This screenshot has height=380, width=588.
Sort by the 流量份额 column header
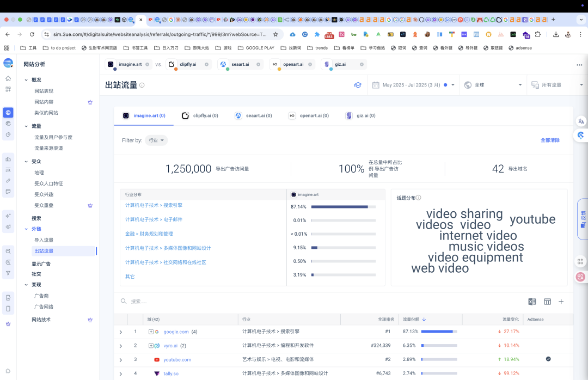click(414, 319)
